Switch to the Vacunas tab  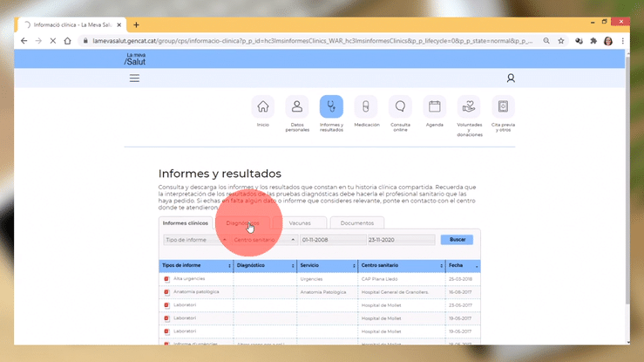coord(300,223)
